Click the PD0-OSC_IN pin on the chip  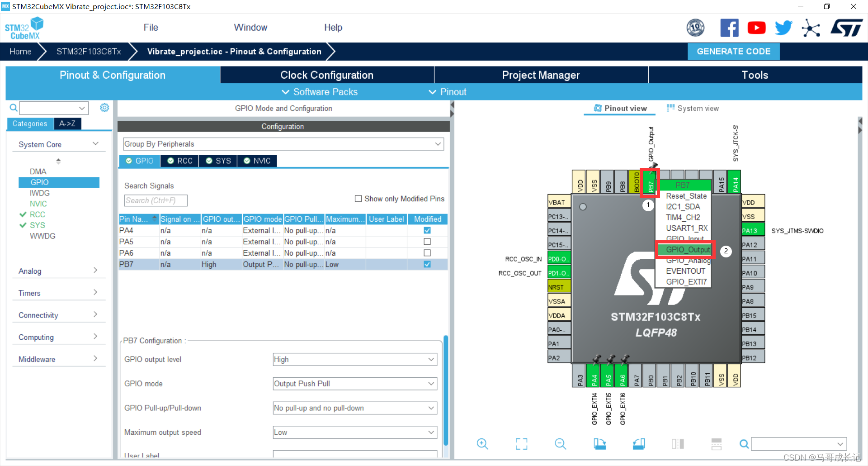click(559, 259)
